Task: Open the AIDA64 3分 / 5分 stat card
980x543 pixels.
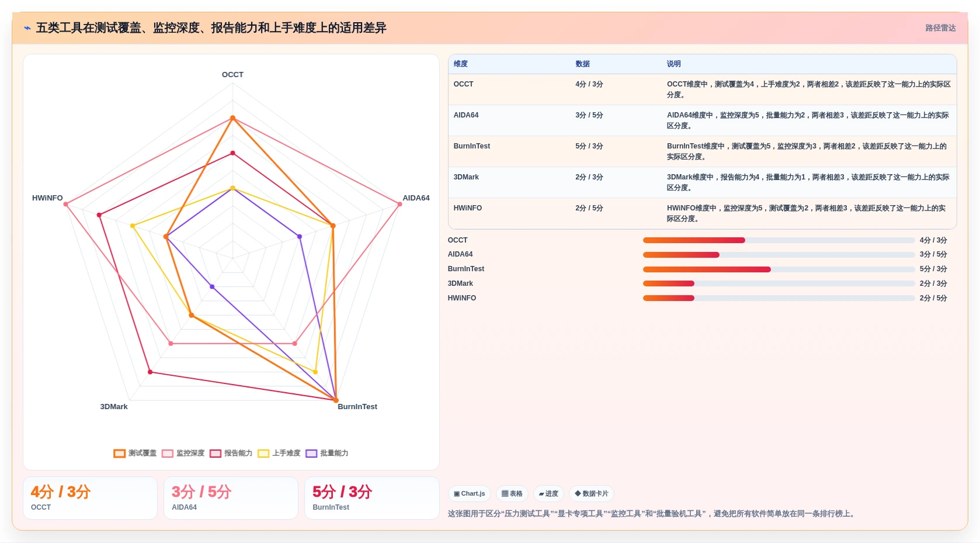Action: click(x=231, y=498)
